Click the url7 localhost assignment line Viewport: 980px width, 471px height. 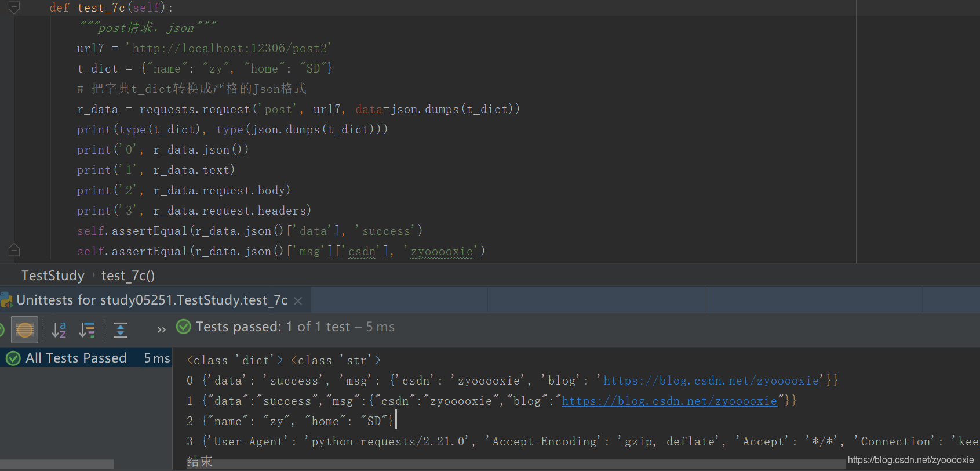point(204,48)
